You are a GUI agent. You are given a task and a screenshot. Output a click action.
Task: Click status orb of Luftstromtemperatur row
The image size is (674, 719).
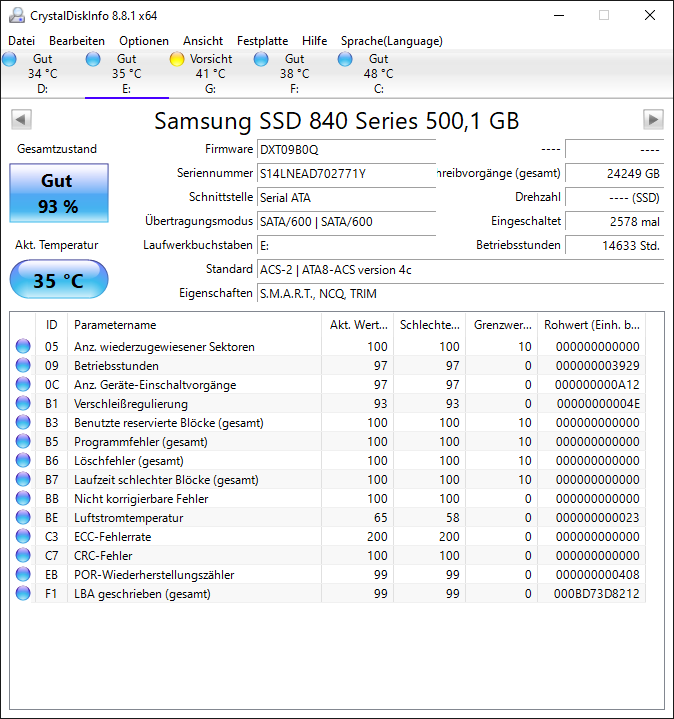[23, 518]
